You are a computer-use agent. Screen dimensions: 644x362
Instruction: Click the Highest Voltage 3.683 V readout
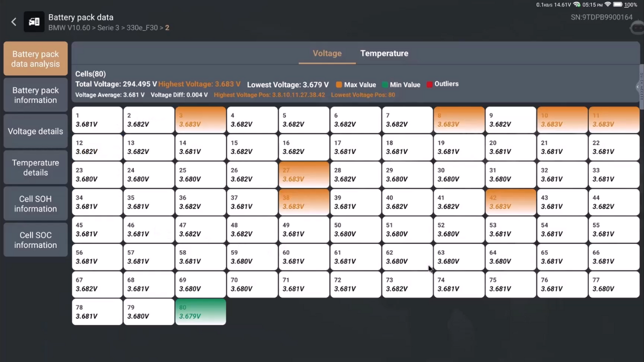pos(199,84)
